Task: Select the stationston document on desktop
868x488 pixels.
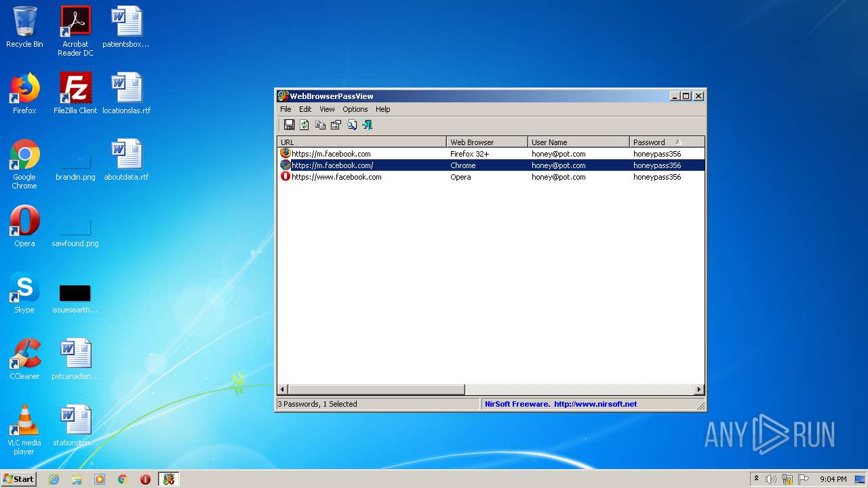Action: (x=75, y=425)
